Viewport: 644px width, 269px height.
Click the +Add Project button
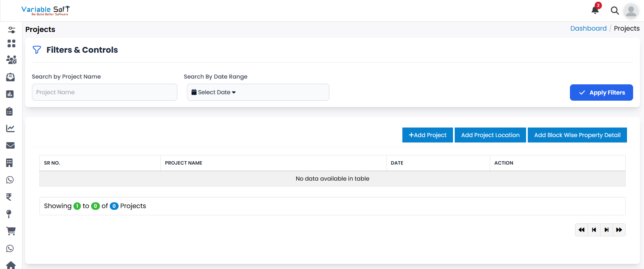pos(427,135)
